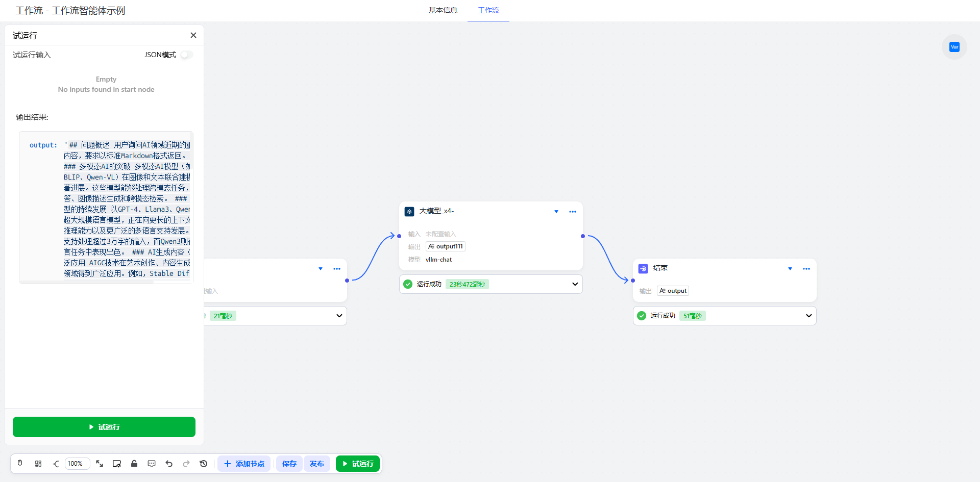This screenshot has height=482, width=980.
Task: Click the Var variables icon
Action: [954, 47]
